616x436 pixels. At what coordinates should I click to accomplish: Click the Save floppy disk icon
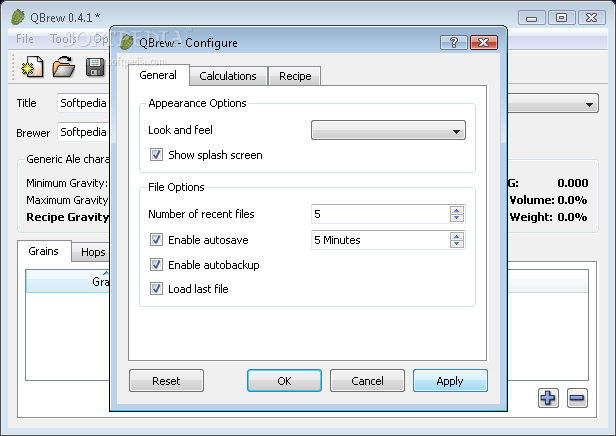95,67
